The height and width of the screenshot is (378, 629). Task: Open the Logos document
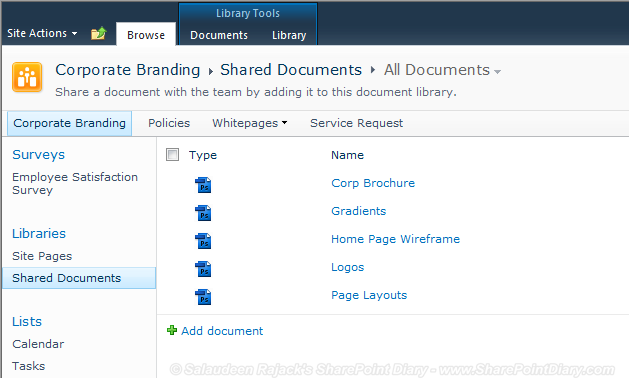point(348,267)
